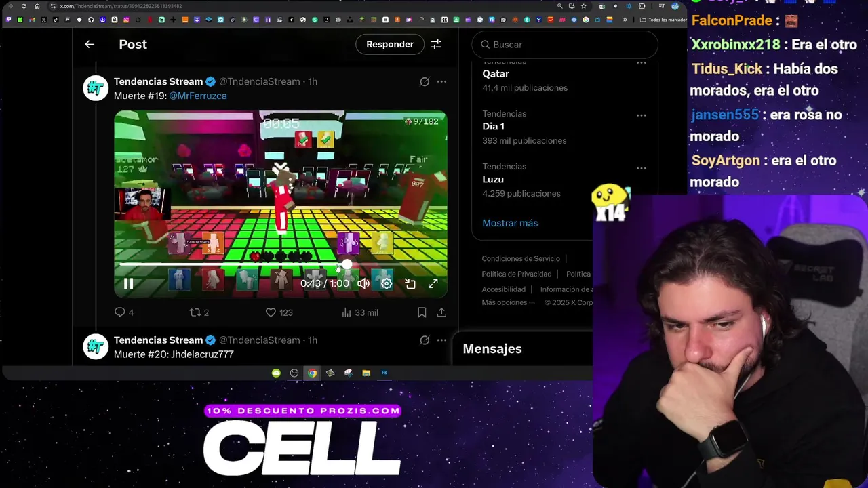Share the Muerte #19 post
The width and height of the screenshot is (868, 488).
point(441,312)
